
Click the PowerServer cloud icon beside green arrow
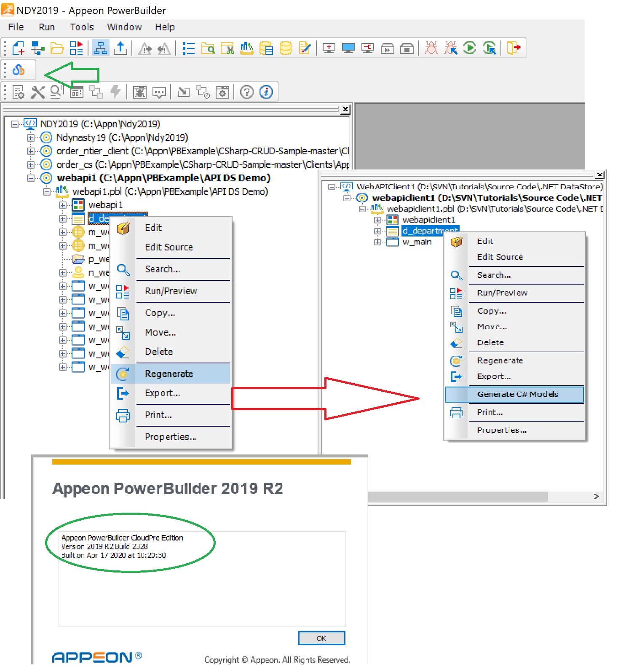click(x=19, y=70)
